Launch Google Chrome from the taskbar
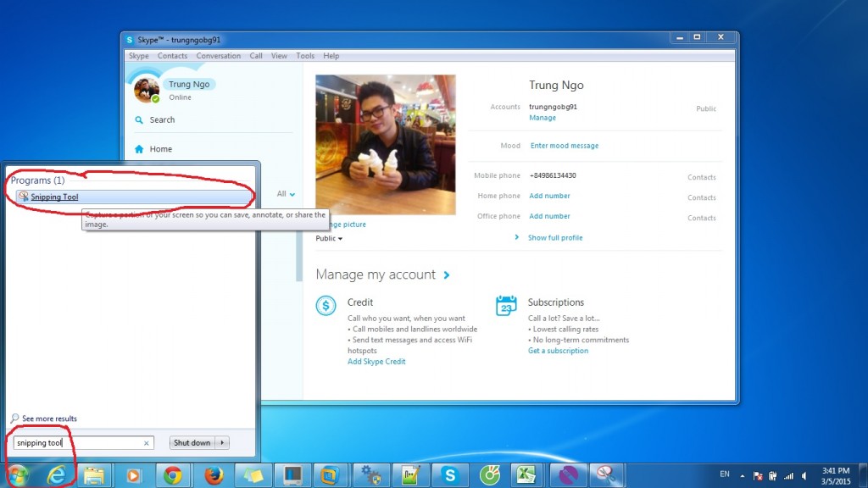This screenshot has height=488, width=868. coord(173,475)
